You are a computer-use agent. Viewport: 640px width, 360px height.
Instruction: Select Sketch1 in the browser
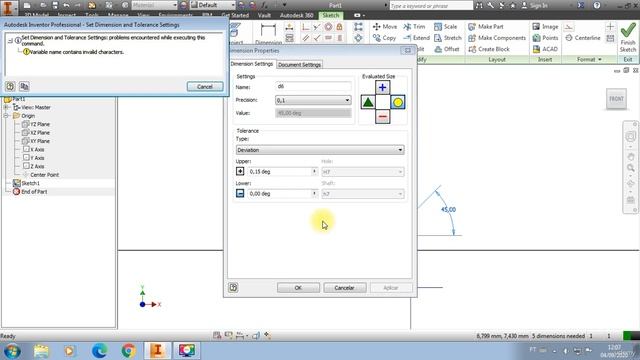click(x=31, y=183)
